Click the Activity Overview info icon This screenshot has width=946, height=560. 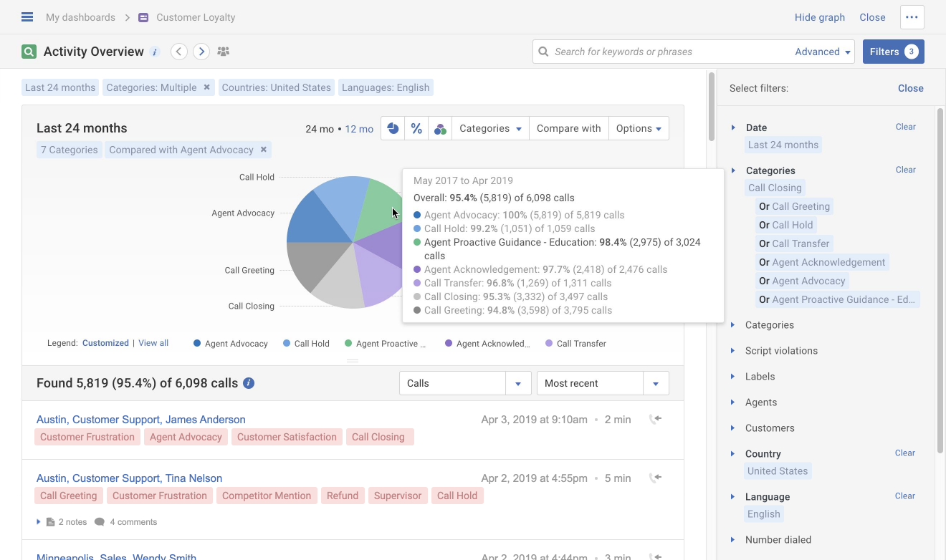pos(155,52)
